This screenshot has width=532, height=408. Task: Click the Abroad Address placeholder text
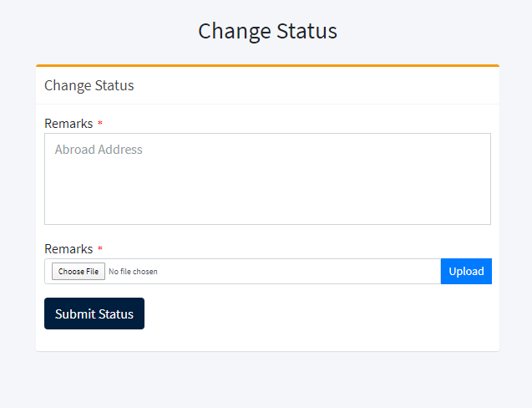99,150
